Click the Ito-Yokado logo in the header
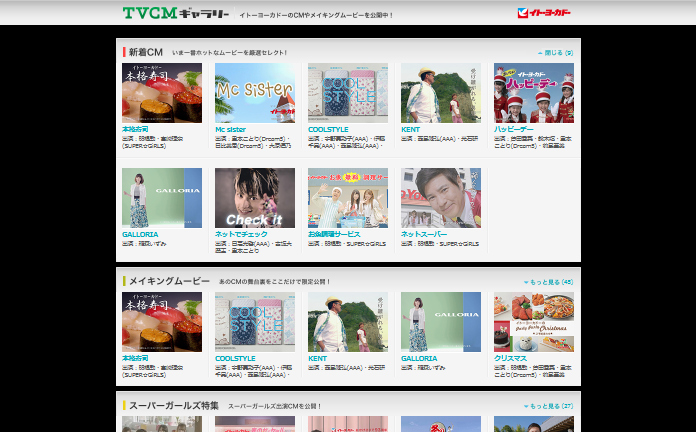The image size is (696, 432). coord(544,13)
